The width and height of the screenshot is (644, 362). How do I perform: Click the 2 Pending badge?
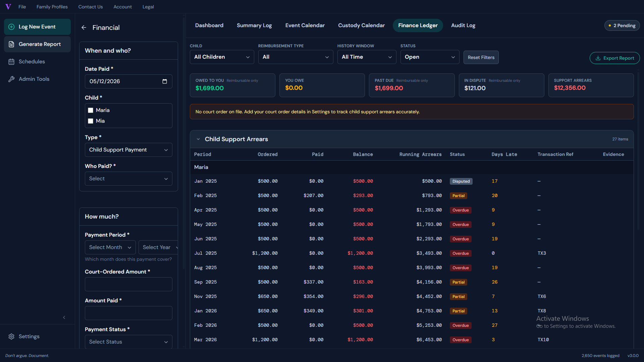622,25
